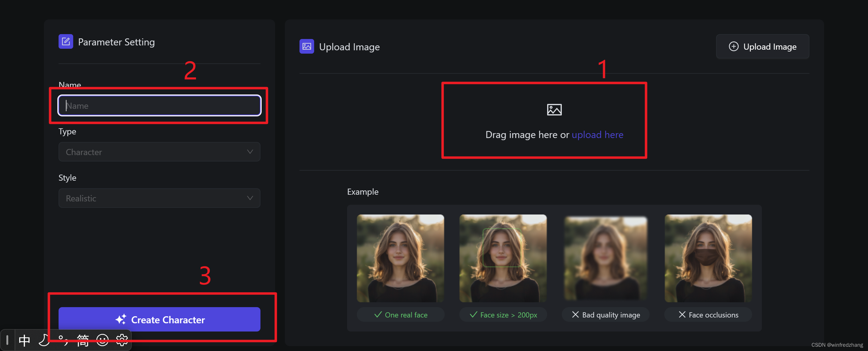Switch simplified 简 character mode
This screenshot has height=351, width=868.
pyautogui.click(x=83, y=340)
